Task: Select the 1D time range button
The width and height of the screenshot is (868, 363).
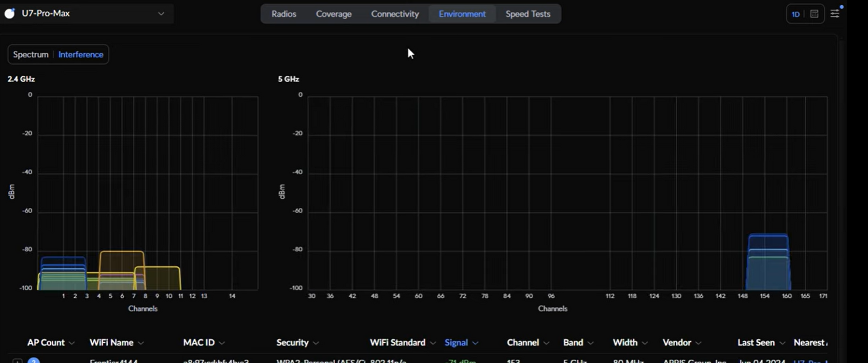Action: coord(796,14)
